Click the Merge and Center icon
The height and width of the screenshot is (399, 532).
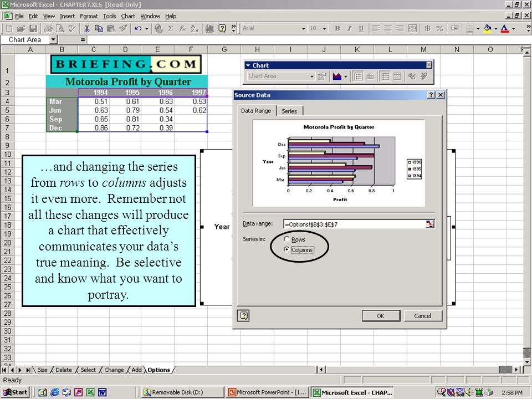pos(412,28)
